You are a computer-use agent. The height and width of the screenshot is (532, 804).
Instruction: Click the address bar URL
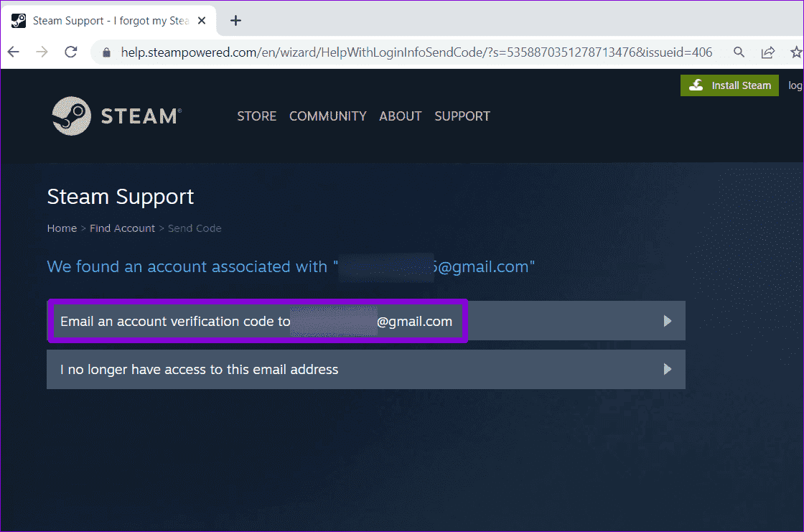[x=416, y=52]
